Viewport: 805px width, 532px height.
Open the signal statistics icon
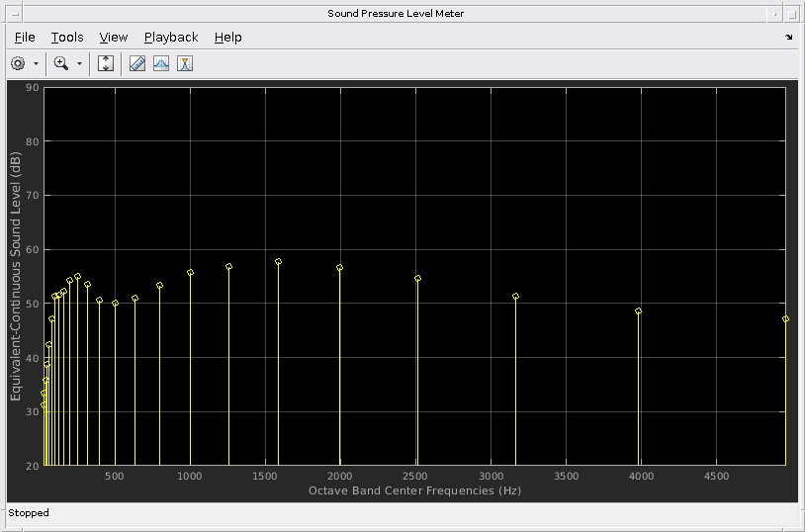[x=161, y=63]
